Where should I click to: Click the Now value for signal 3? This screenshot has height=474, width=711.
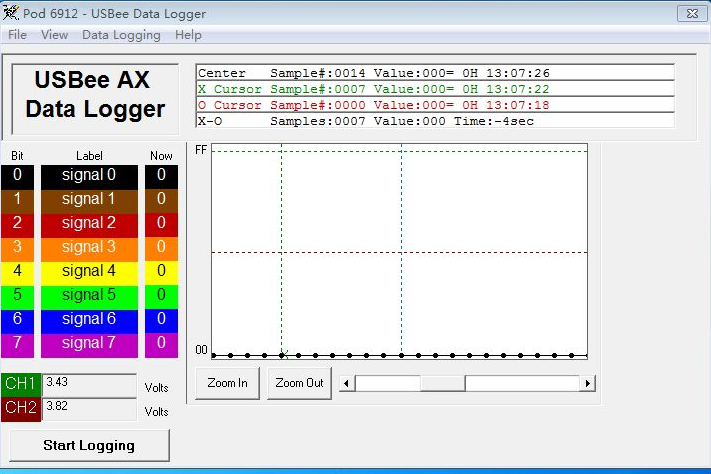click(x=161, y=249)
